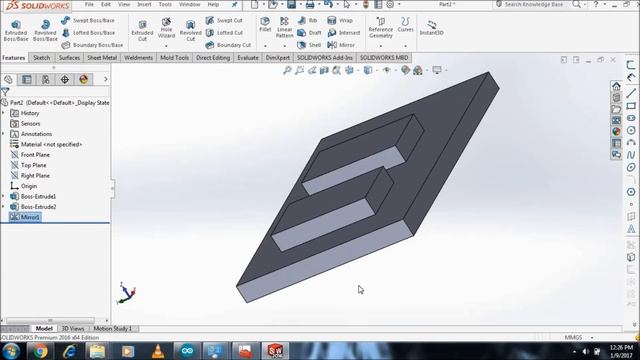This screenshot has height=360, width=640.
Task: Open the PropertyManager tab
Action: point(27,79)
